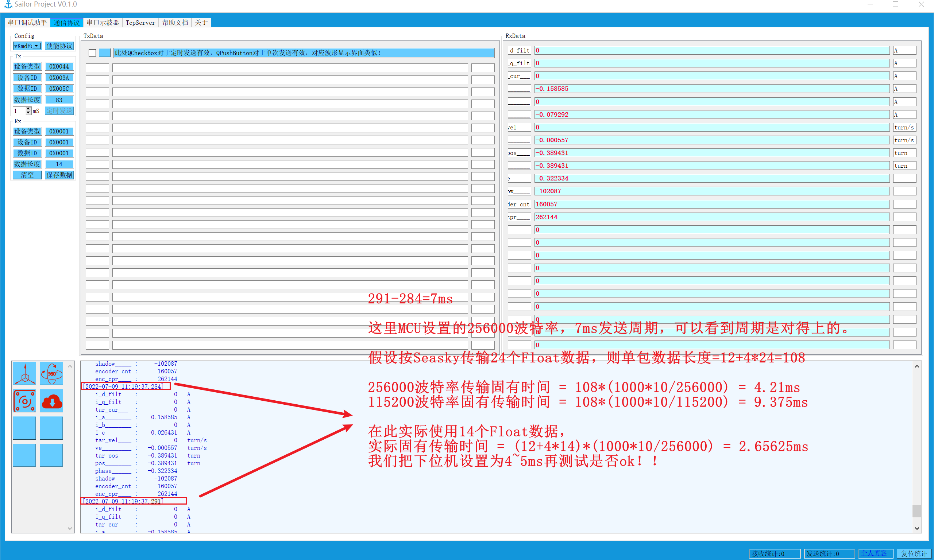Click the motor flange icon button
Screen dimensions: 934x560
(x=24, y=401)
